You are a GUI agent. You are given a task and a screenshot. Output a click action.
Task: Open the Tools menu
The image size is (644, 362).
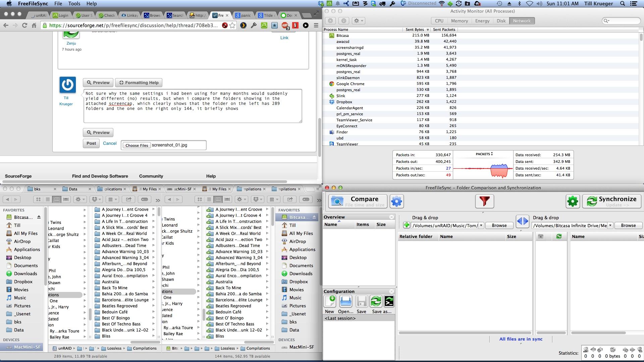[x=74, y=4]
